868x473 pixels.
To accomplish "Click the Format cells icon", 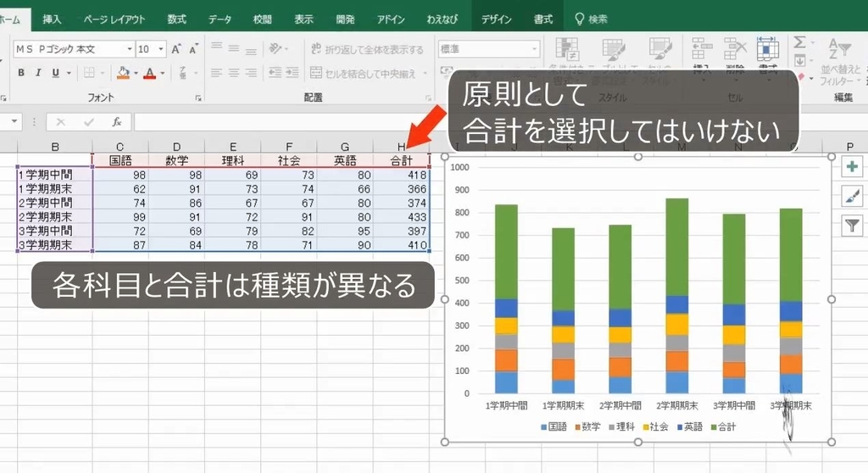I will 767,49.
